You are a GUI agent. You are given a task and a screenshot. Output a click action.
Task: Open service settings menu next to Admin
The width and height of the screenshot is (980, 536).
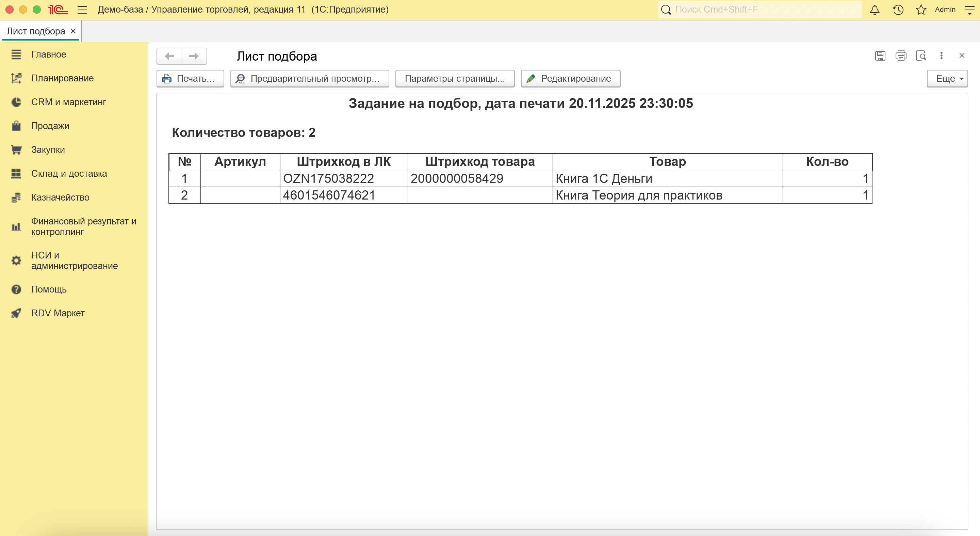970,10
